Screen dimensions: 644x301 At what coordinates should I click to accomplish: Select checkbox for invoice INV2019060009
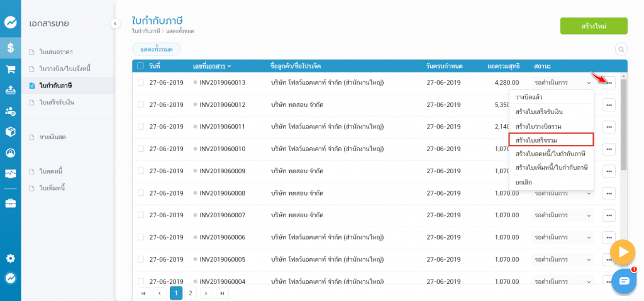141,171
